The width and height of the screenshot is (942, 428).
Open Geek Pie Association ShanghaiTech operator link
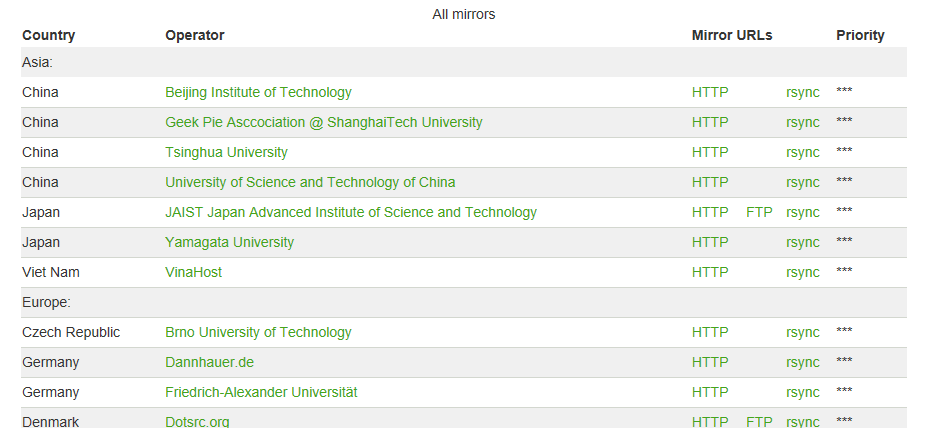324,123
